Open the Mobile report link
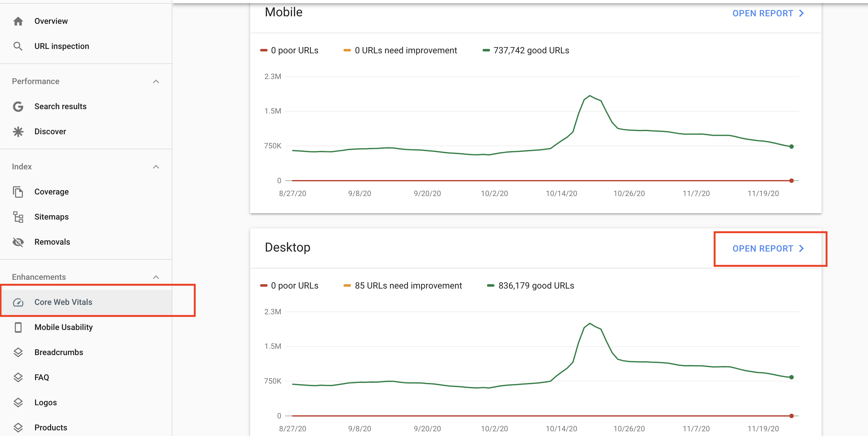 768,13
